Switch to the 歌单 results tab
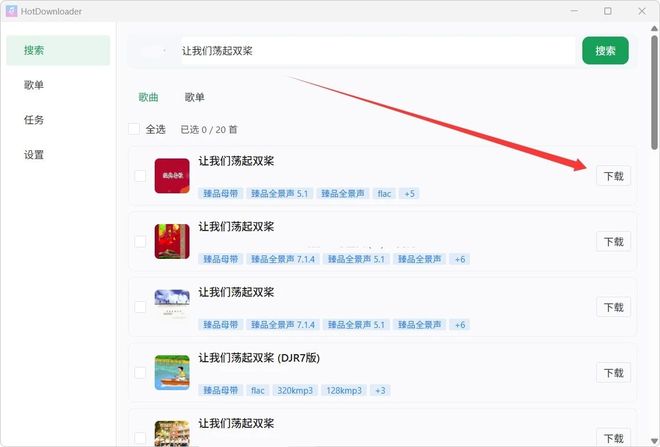The image size is (660, 447). tap(194, 97)
